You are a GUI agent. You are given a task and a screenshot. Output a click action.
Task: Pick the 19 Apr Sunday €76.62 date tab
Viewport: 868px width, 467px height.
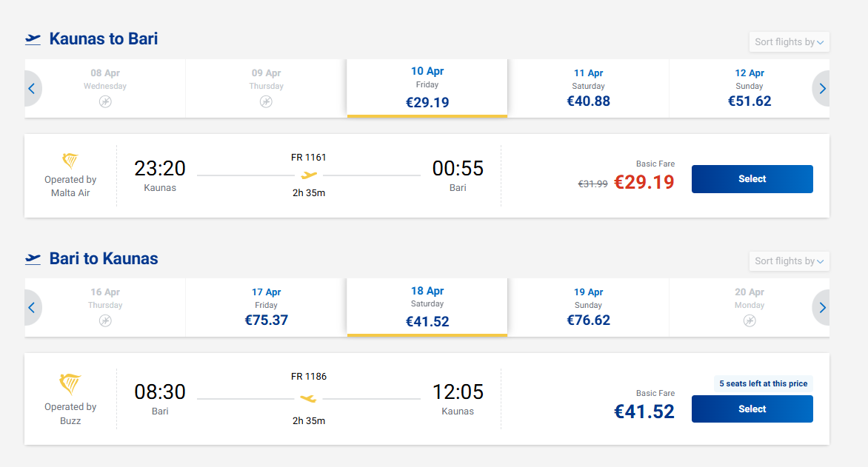click(x=589, y=308)
